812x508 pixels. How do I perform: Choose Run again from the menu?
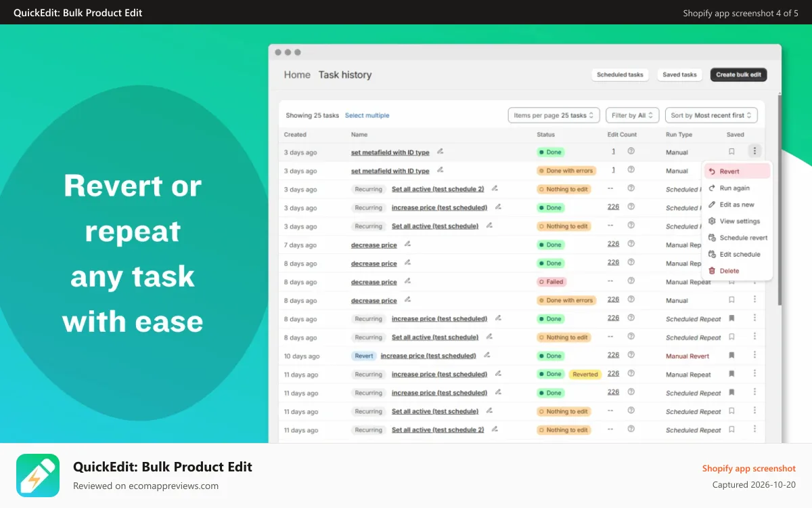(738, 188)
